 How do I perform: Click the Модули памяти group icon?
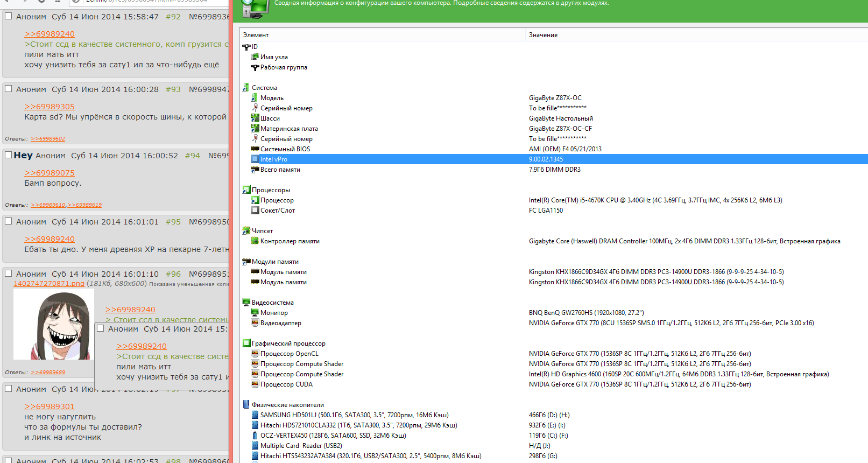pos(246,262)
